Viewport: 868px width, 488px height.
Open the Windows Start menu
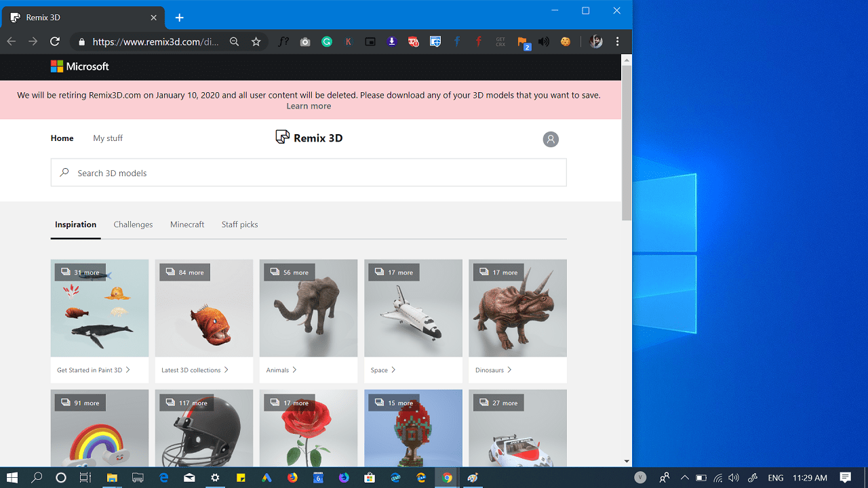[x=12, y=478]
